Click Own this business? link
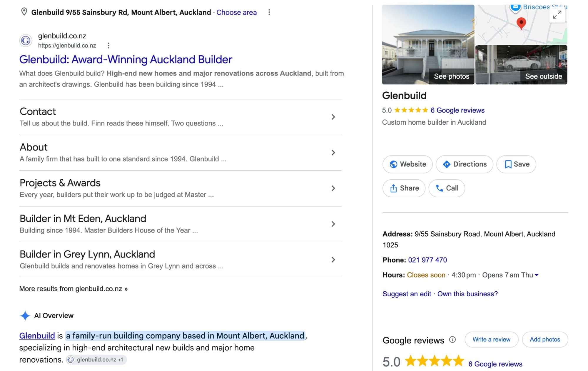 467,294
